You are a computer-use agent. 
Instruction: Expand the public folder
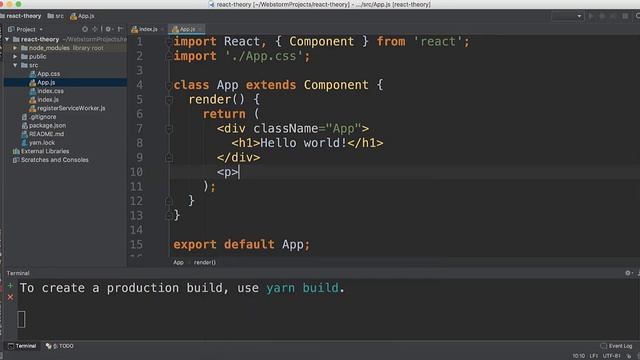click(15, 56)
